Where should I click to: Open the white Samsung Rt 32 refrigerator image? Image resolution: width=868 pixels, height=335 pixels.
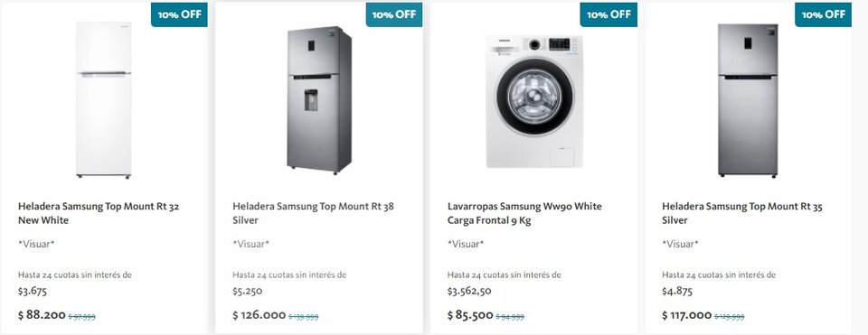tap(103, 100)
